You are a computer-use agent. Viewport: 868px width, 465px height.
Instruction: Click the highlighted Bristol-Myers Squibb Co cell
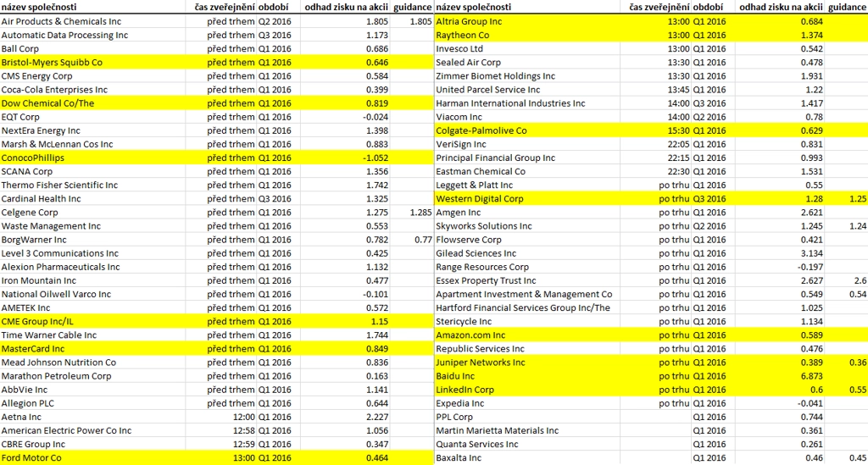click(x=93, y=62)
